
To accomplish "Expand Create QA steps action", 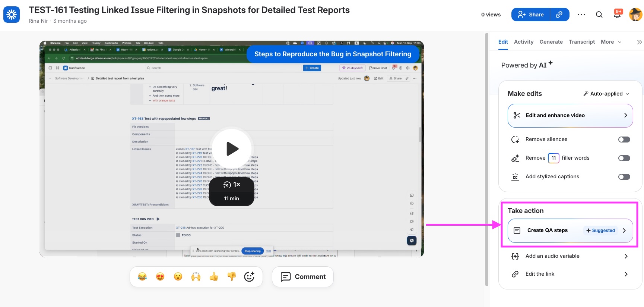I will click(570, 231).
